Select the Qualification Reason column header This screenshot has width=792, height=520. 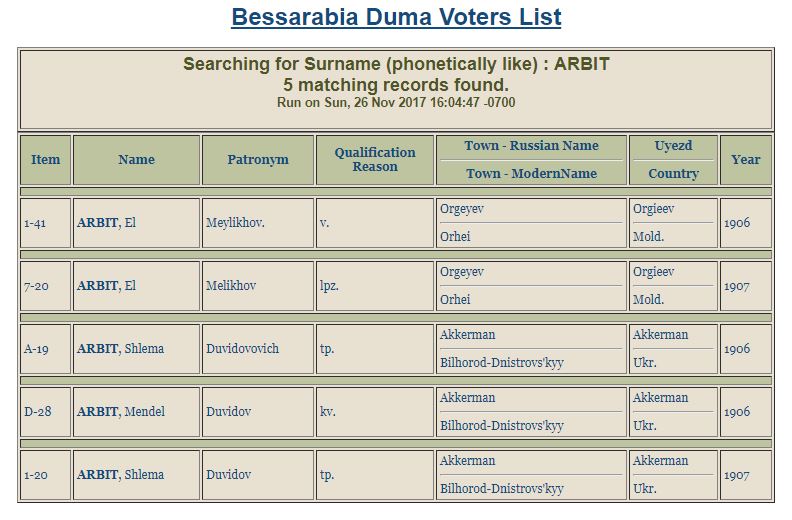(x=375, y=160)
